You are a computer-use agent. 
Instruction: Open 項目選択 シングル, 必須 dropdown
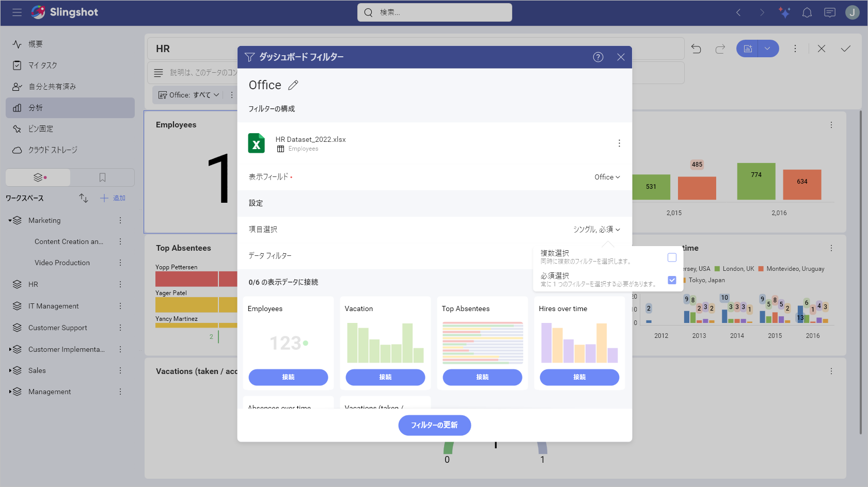tap(596, 230)
